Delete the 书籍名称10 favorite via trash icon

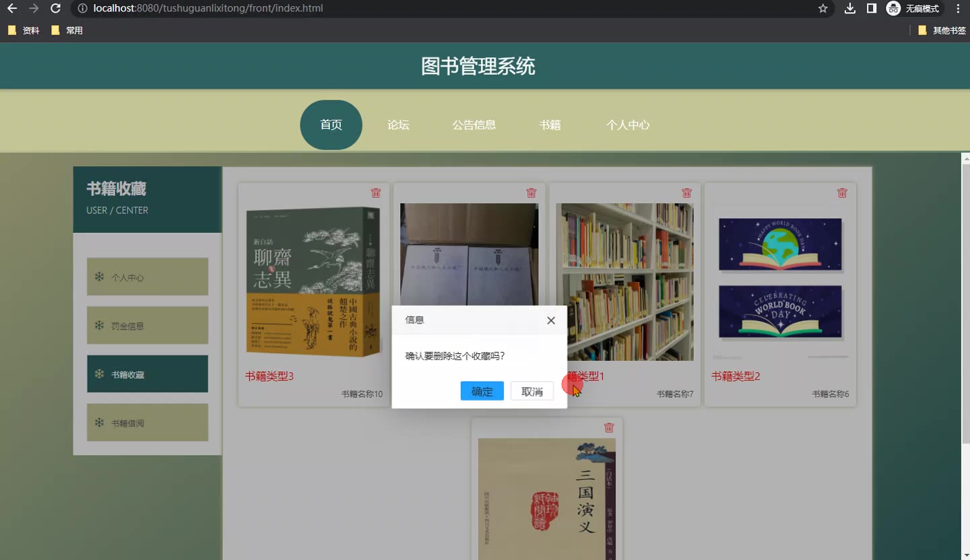click(x=376, y=193)
